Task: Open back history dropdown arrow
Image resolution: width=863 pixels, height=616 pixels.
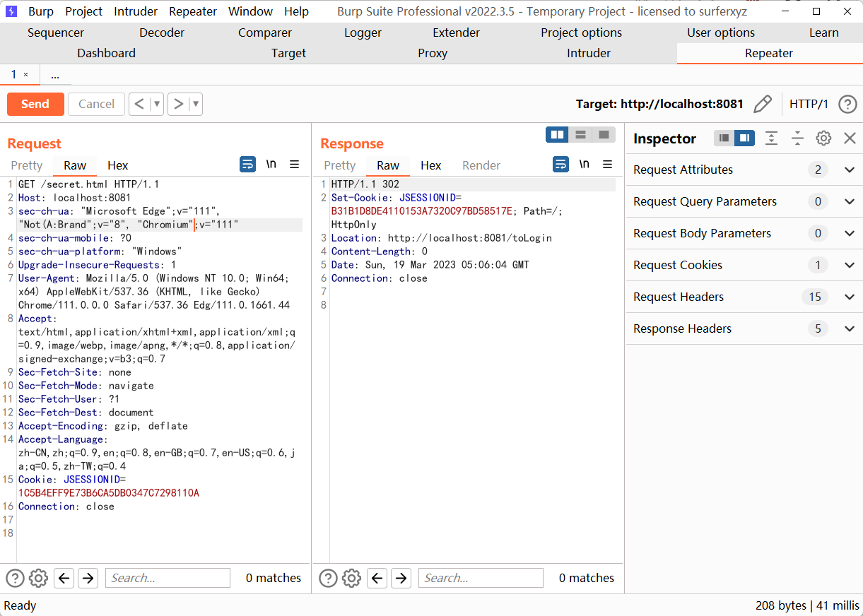Action: 157,104
